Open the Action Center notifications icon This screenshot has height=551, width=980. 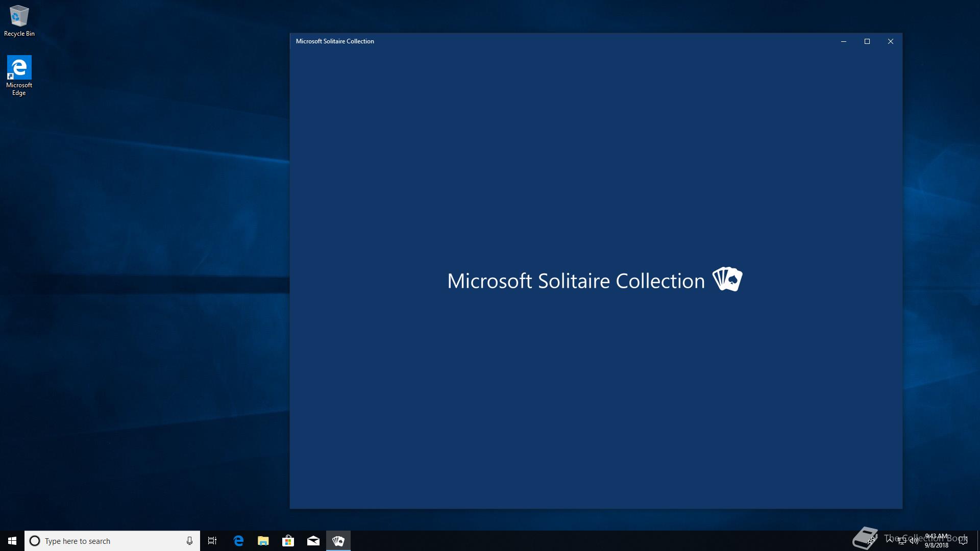click(963, 541)
